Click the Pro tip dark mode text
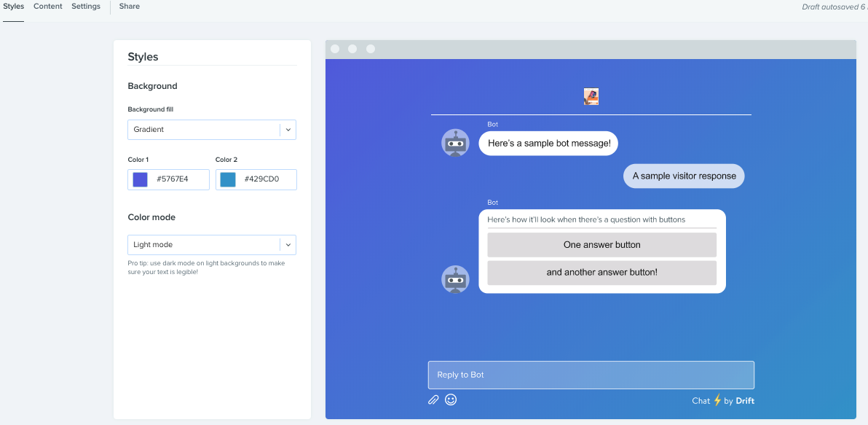This screenshot has height=425, width=868. (207, 268)
